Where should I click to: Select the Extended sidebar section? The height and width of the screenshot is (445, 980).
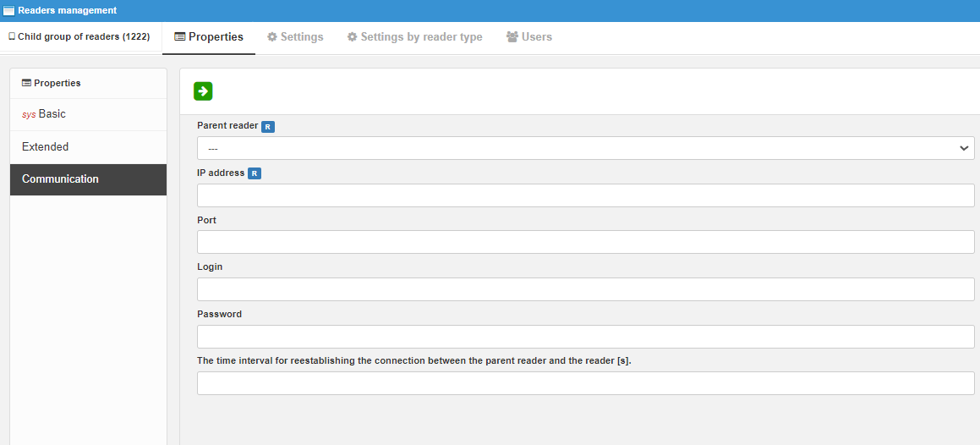point(88,147)
